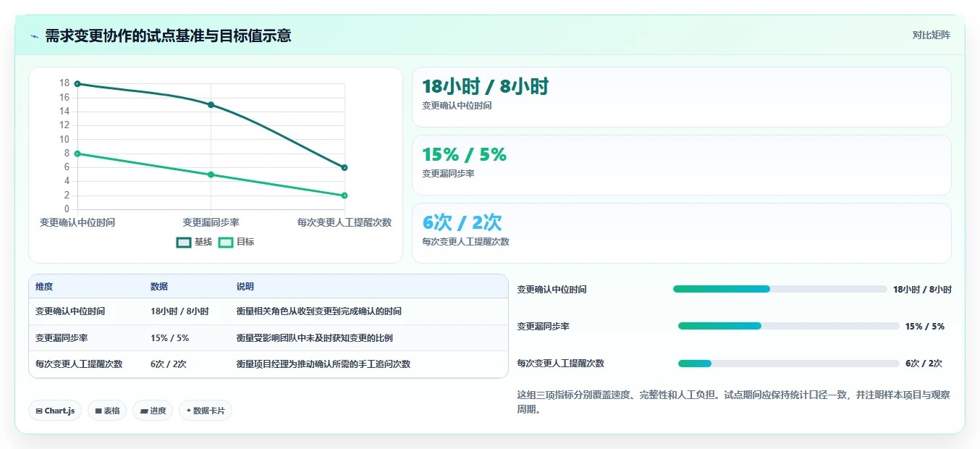The height and width of the screenshot is (449, 980).
Task: Click the 15% / 5% data card value
Action: coord(464,154)
